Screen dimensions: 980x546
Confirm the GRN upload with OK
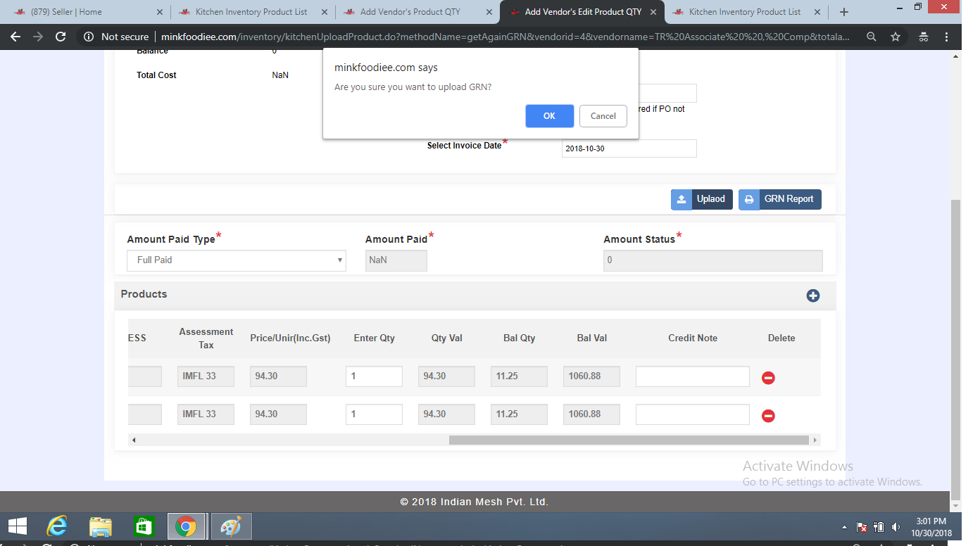pyautogui.click(x=549, y=116)
